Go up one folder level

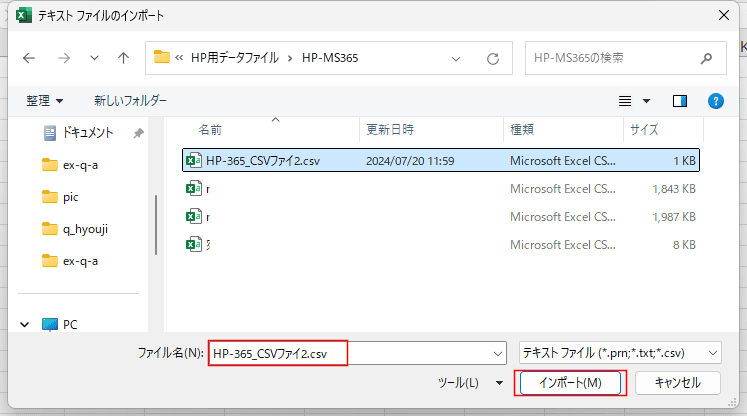pyautogui.click(x=123, y=59)
